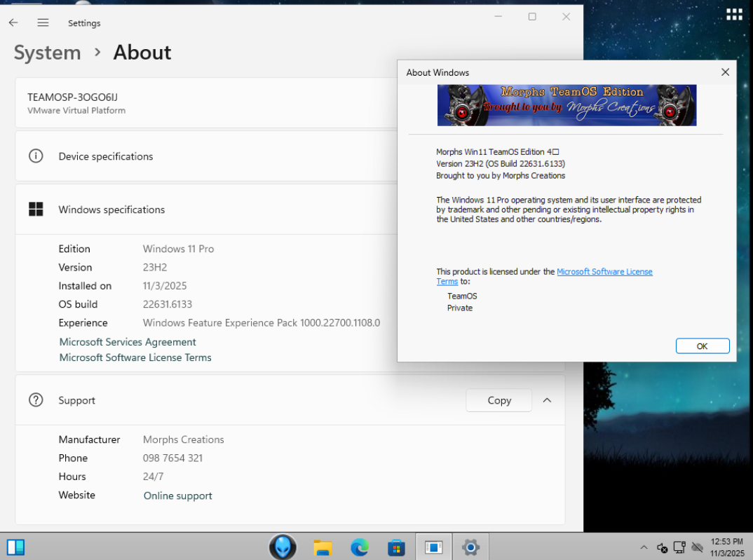Image resolution: width=753 pixels, height=560 pixels.
Task: Click the network icon in system tray
Action: click(x=679, y=547)
